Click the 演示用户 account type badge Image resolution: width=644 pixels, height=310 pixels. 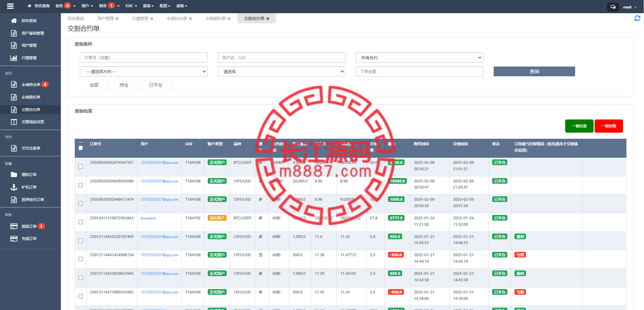pyautogui.click(x=217, y=218)
